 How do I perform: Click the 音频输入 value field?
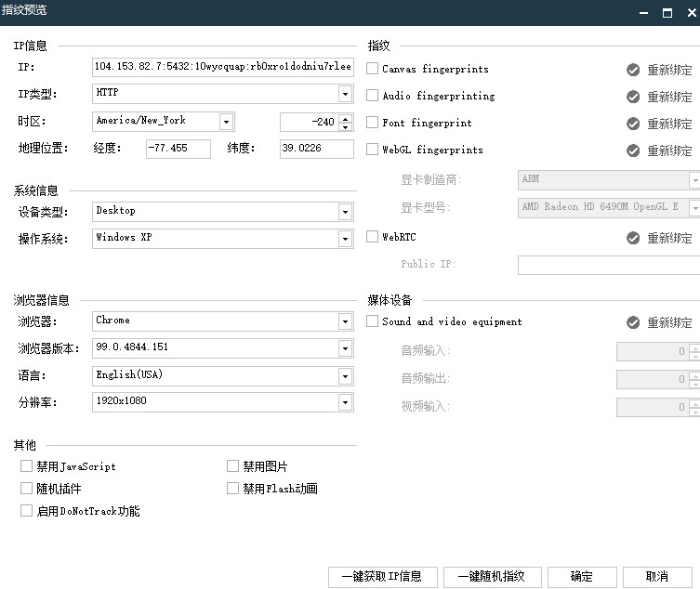(653, 351)
